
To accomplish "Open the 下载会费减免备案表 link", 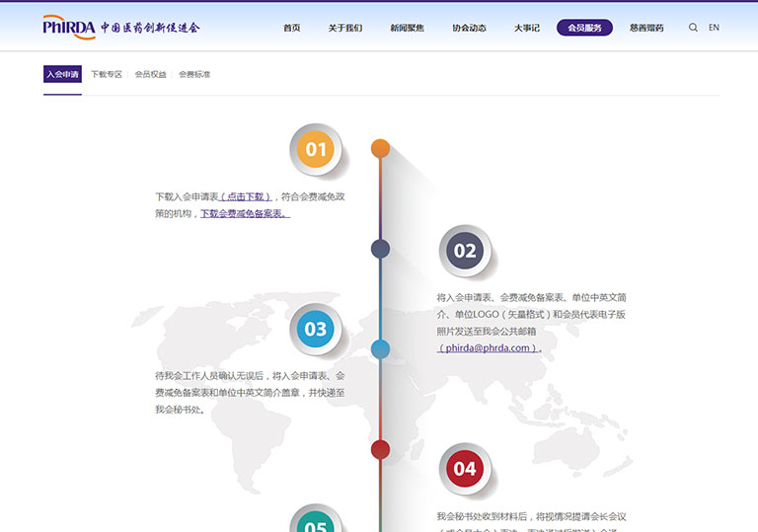I will pyautogui.click(x=245, y=213).
